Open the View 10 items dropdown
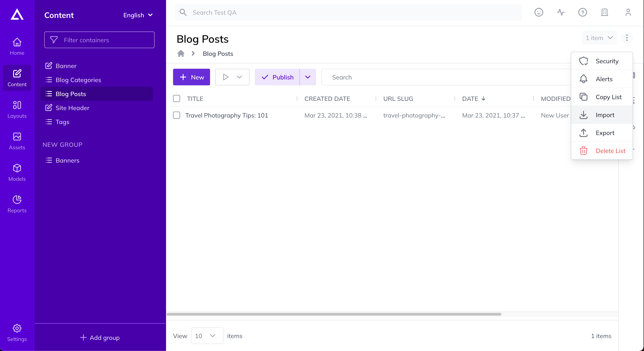644x351 pixels. pos(207,335)
